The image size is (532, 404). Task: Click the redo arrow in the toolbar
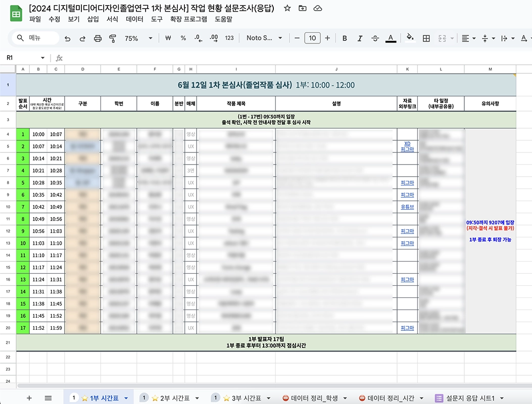tap(82, 38)
